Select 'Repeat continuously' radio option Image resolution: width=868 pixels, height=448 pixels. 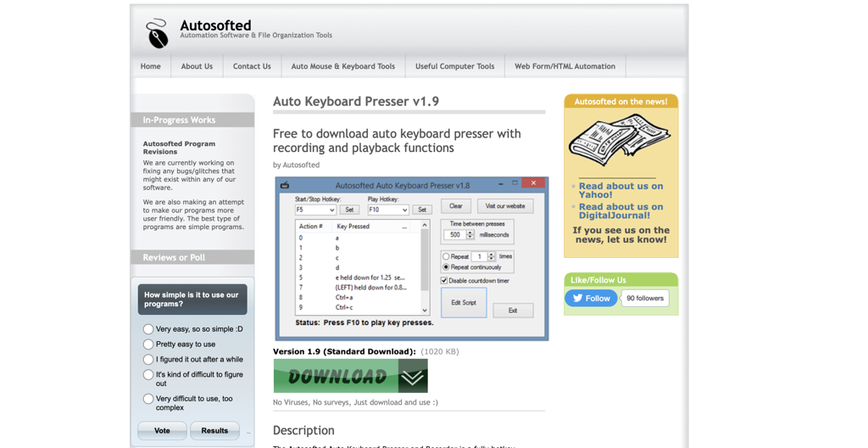point(446,267)
